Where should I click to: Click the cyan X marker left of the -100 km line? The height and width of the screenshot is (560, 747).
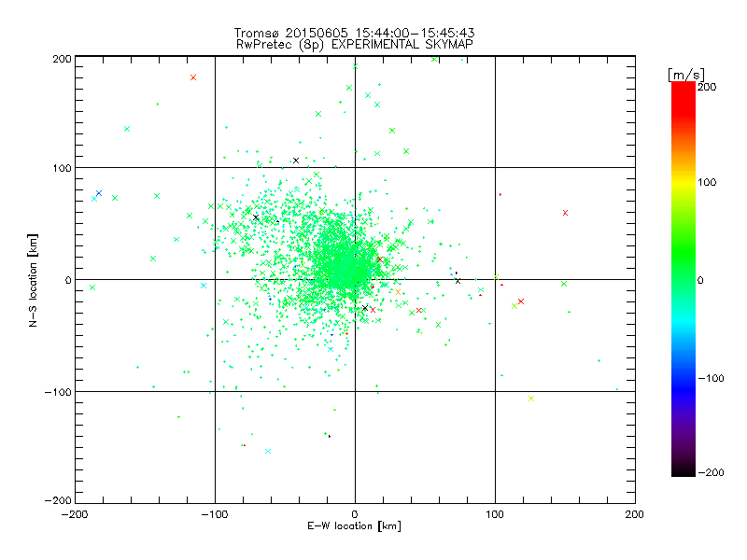[x=204, y=286]
